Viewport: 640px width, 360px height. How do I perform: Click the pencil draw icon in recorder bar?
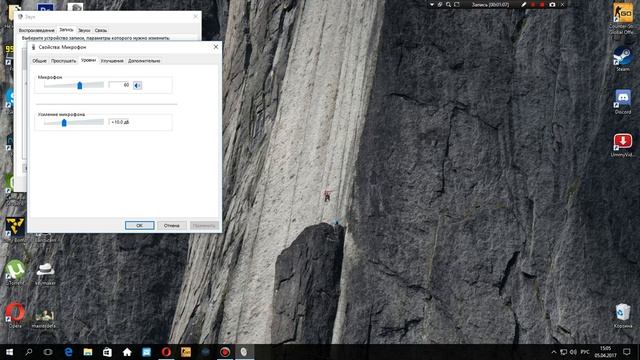pyautogui.click(x=524, y=4)
